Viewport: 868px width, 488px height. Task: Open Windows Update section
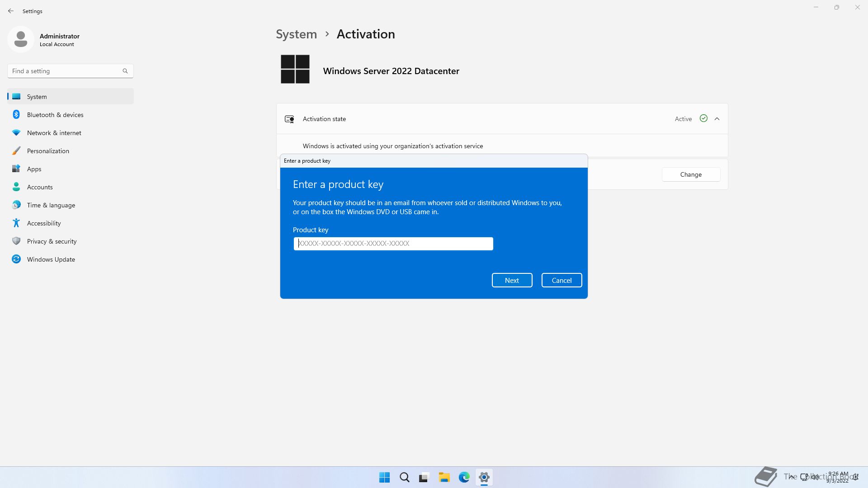pos(51,259)
